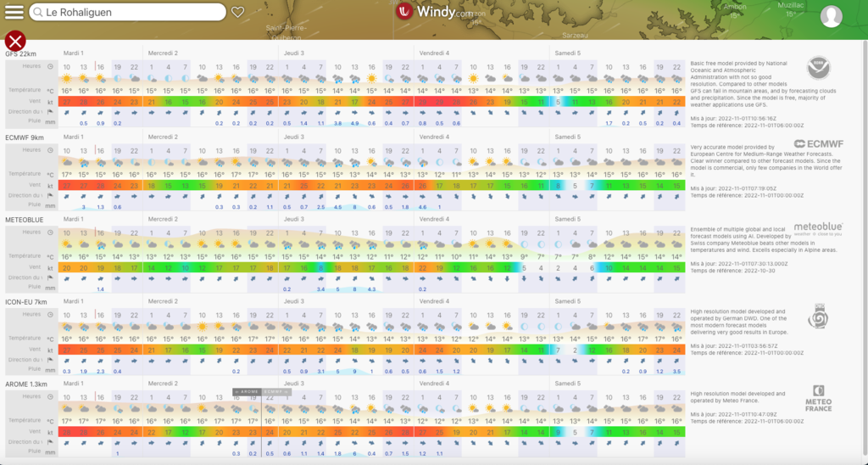Toggle the mm rain unit in AROME row
This screenshot has width=868, height=465.
click(50, 452)
